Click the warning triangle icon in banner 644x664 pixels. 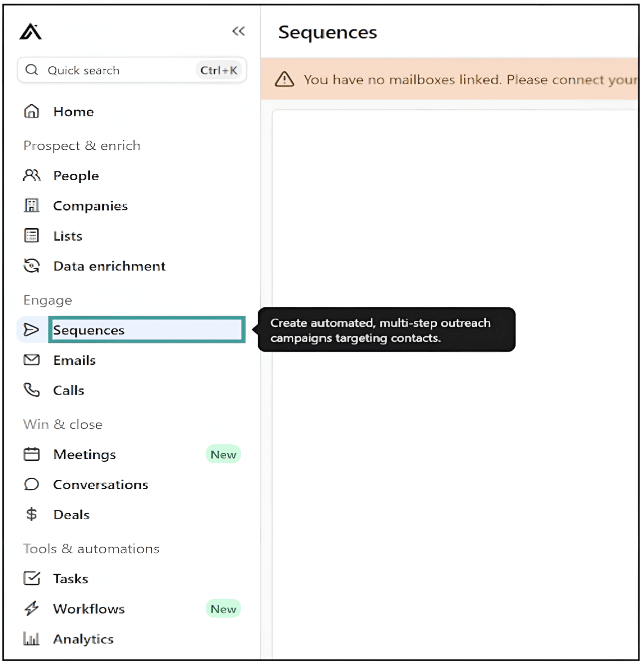(285, 79)
